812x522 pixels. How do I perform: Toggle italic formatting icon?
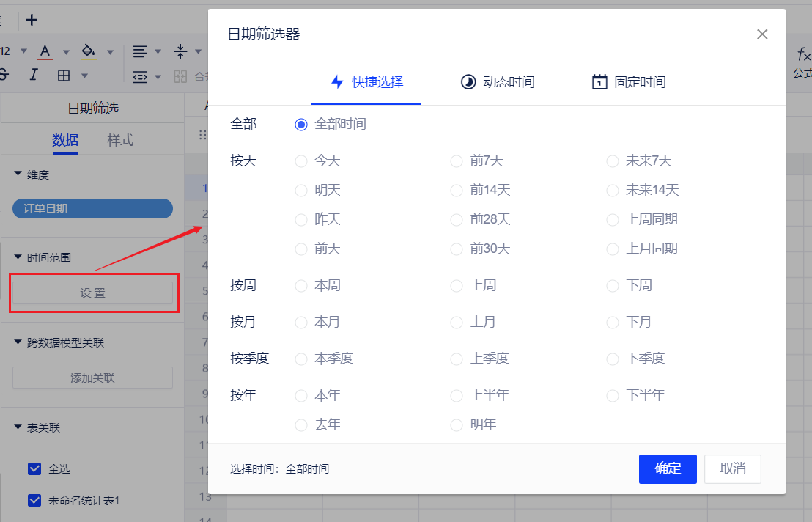point(34,75)
